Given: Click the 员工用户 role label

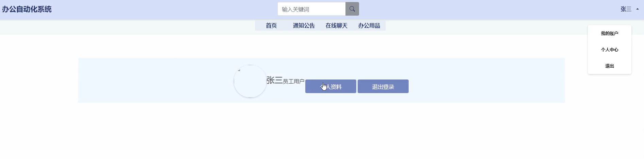Looking at the screenshot, I should pos(293,82).
